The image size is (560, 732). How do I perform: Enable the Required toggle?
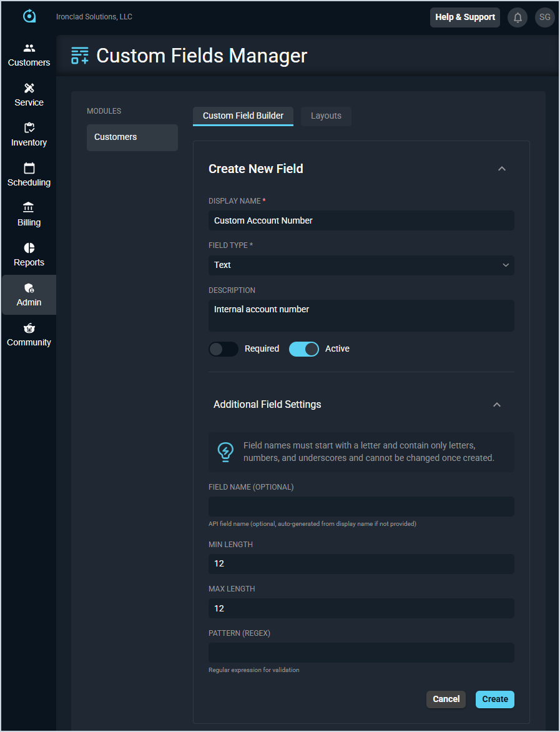[x=224, y=349]
